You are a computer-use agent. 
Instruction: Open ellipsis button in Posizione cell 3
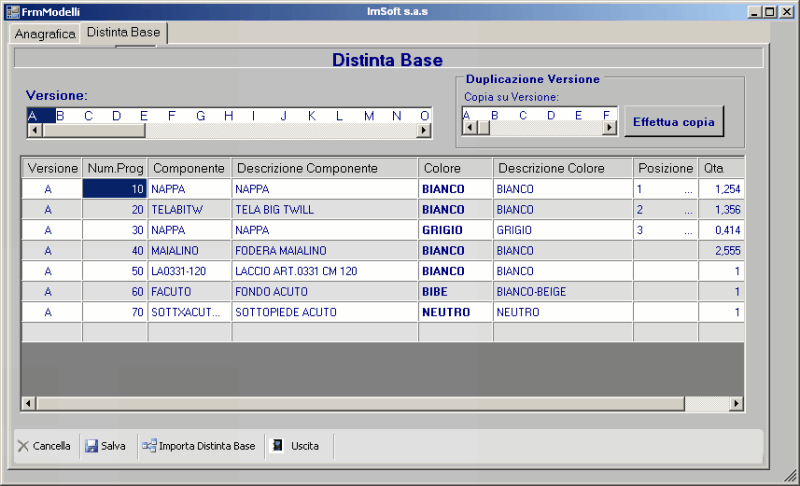click(688, 230)
